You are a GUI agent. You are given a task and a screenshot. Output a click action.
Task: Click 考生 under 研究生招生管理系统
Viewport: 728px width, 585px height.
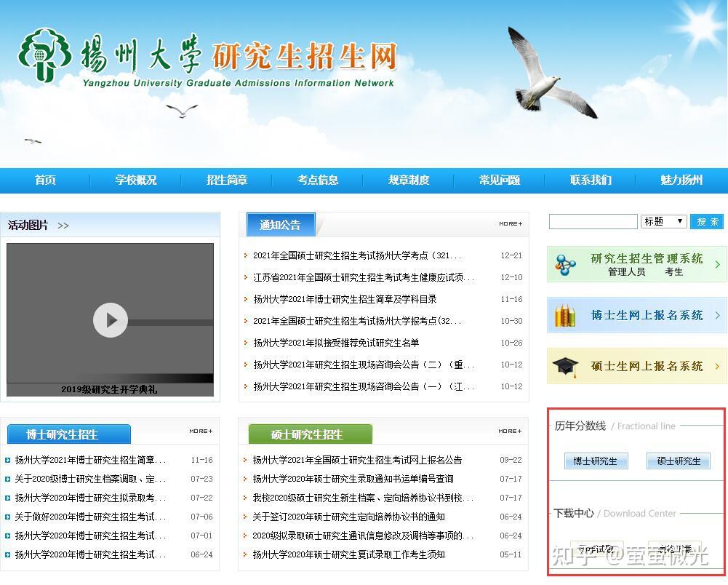tap(673, 272)
